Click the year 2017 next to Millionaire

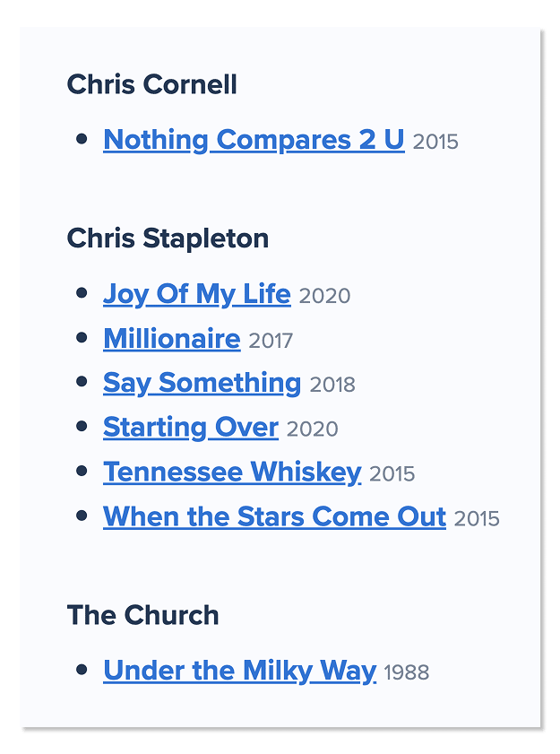click(x=271, y=341)
